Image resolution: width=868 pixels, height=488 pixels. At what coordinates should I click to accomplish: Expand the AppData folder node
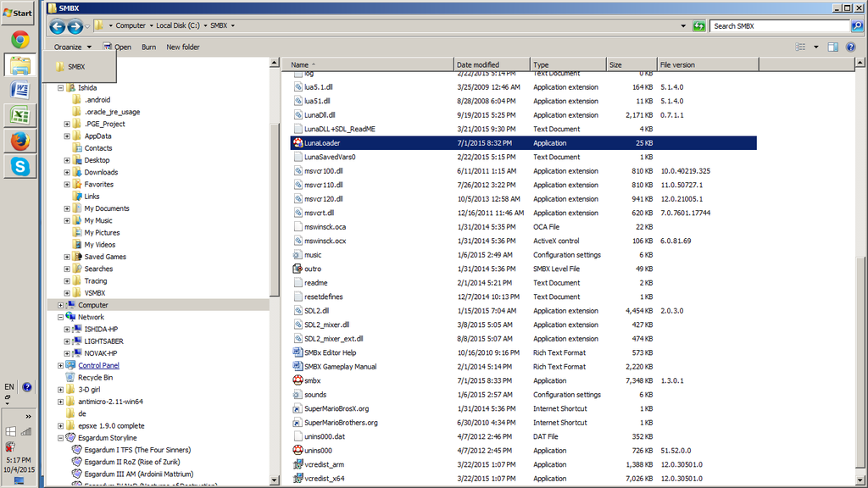pyautogui.click(x=67, y=136)
